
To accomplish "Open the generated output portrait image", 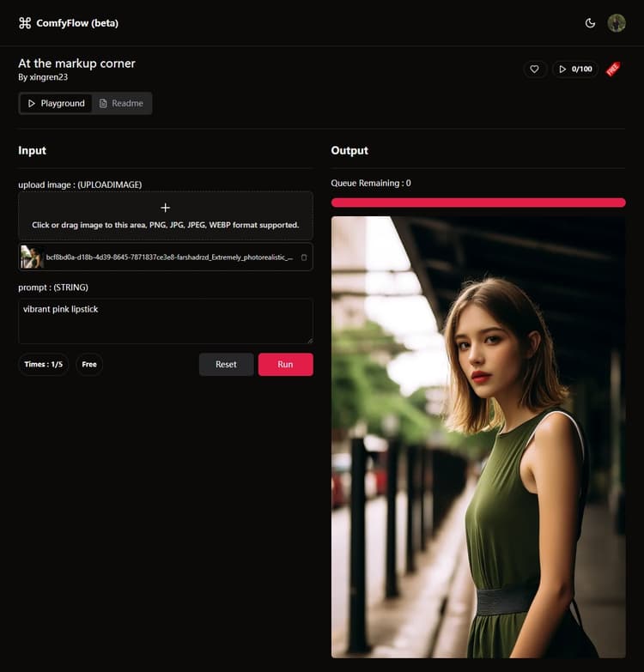I will tap(478, 436).
